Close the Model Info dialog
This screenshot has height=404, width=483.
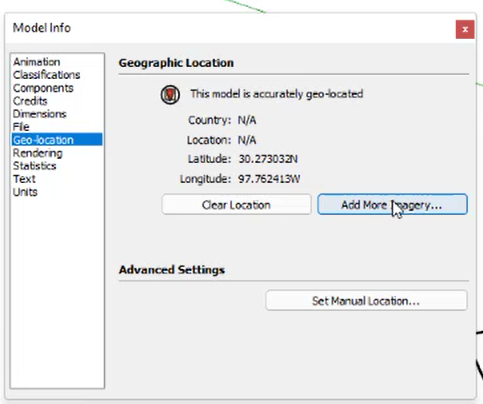click(465, 29)
